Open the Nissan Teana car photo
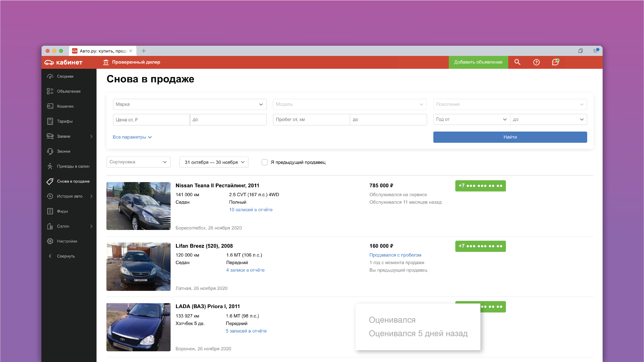 138,206
